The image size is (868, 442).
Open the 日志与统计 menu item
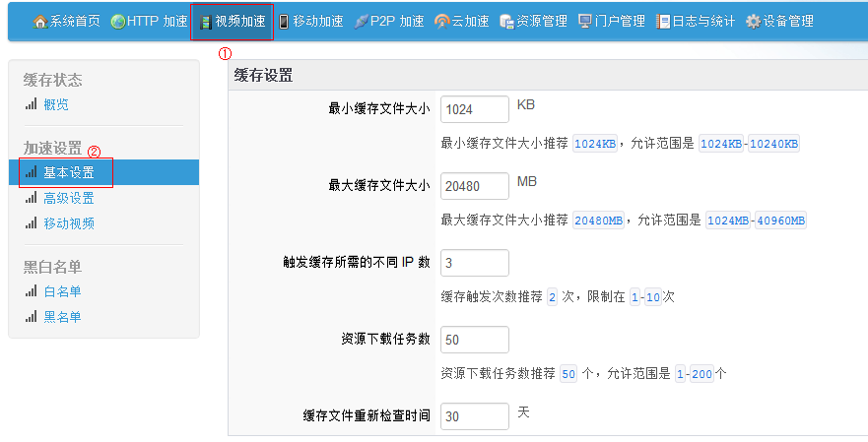(703, 22)
